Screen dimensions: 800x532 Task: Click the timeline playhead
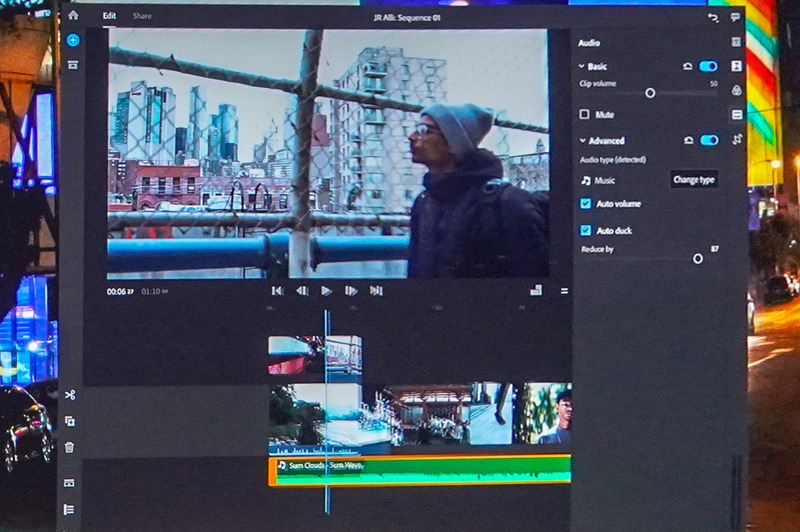(327, 411)
